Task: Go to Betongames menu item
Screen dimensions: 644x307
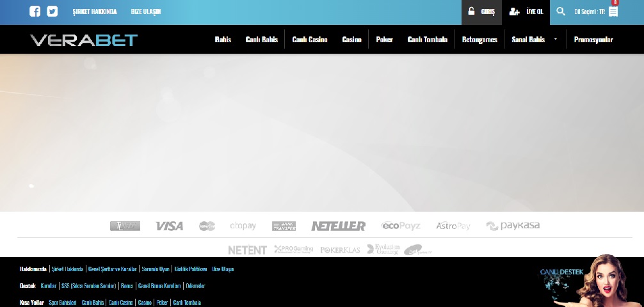Action: [x=479, y=40]
